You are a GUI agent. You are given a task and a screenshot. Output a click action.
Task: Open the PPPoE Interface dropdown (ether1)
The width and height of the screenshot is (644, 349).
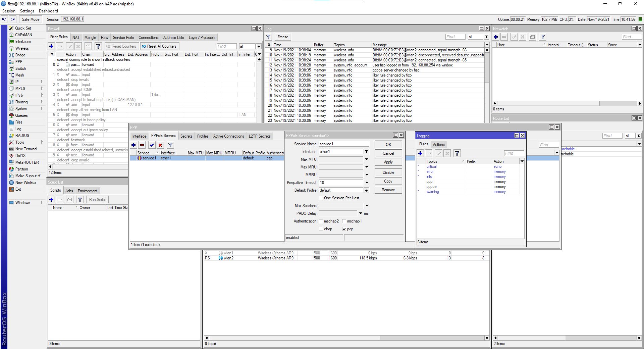367,152
